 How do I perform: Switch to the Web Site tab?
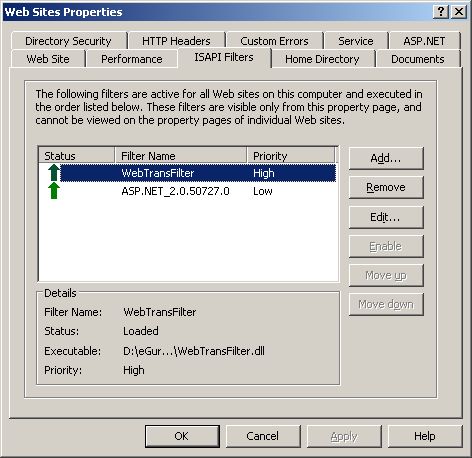tap(48, 59)
